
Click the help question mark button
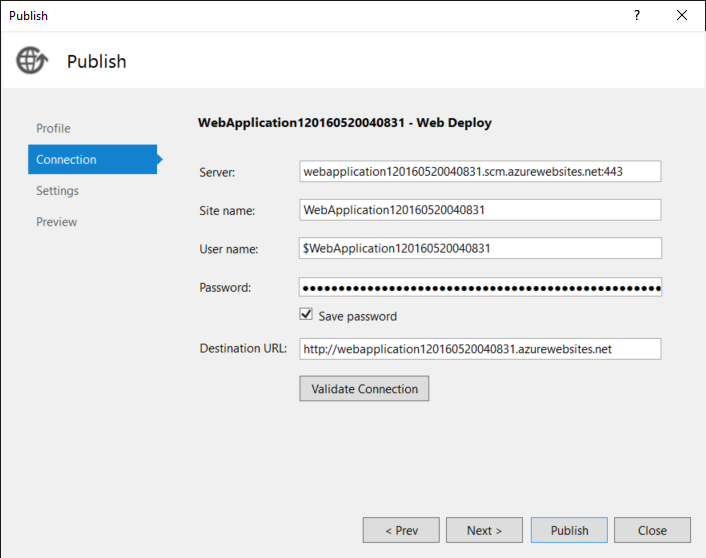pyautogui.click(x=637, y=15)
